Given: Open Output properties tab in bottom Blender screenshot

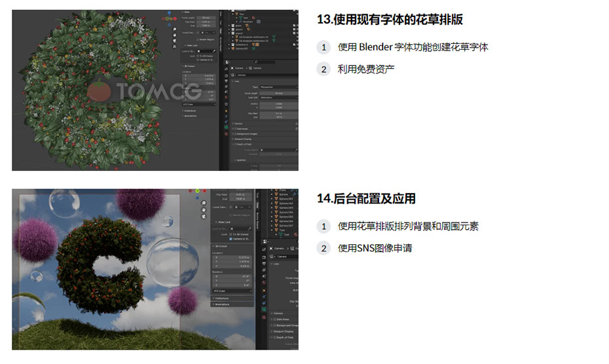Looking at the screenshot, I should [264, 263].
